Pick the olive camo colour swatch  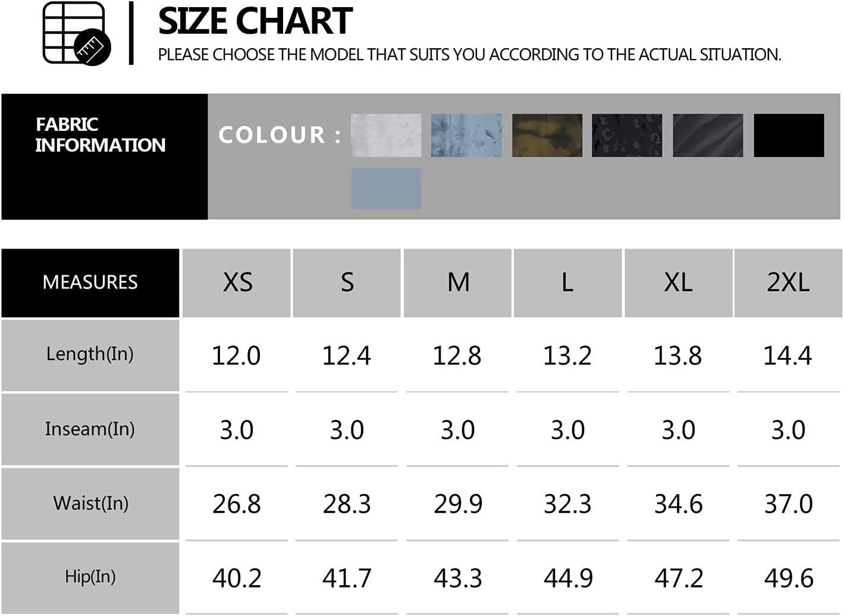pos(547,136)
